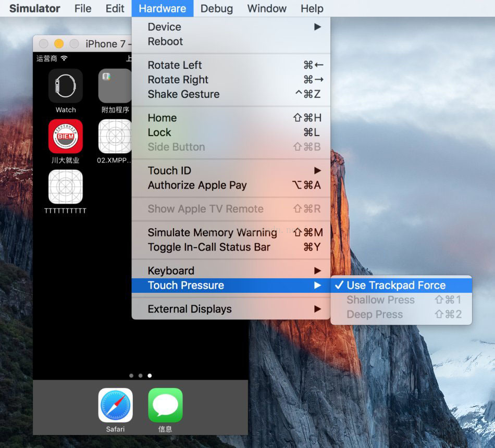Click Show Apple TV Remote item
The width and height of the screenshot is (495, 448).
(x=231, y=209)
